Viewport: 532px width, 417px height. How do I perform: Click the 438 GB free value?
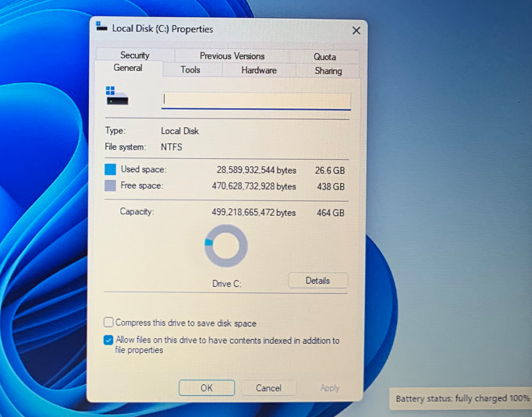331,187
